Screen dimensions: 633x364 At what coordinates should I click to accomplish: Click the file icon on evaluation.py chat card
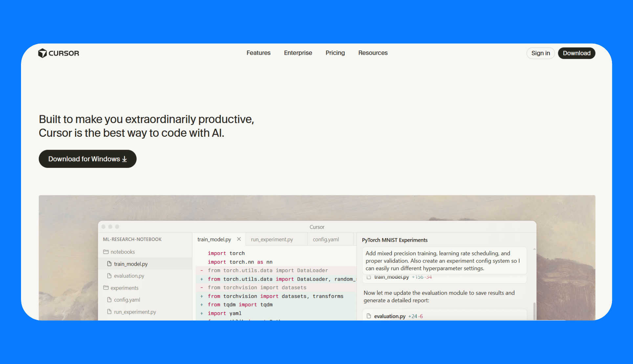tap(369, 316)
